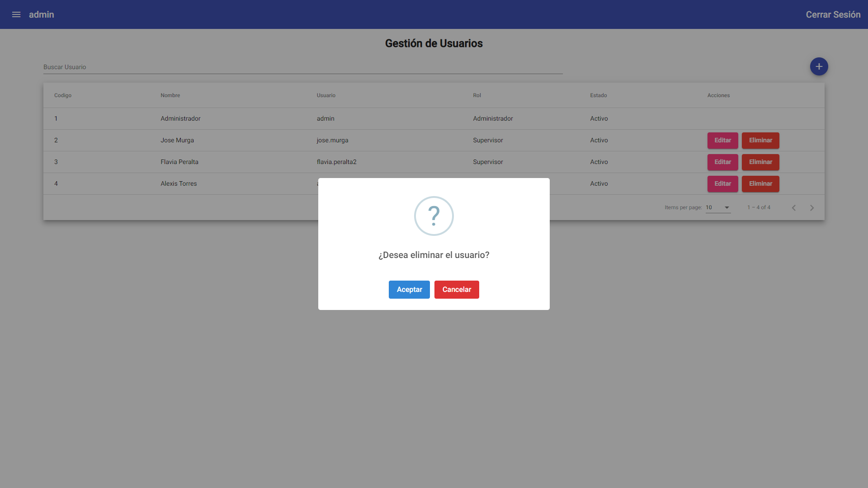Click the Editar button for Alexis Torres

click(x=722, y=183)
